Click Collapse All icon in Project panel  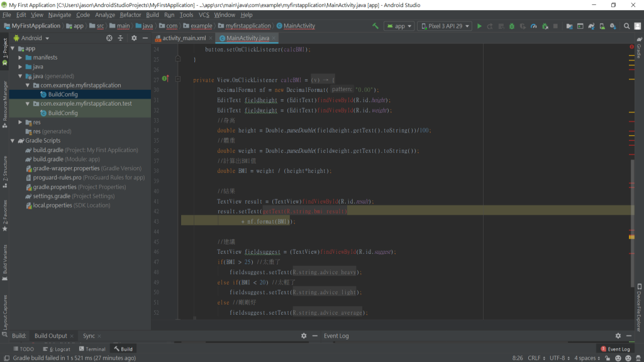pos(121,38)
